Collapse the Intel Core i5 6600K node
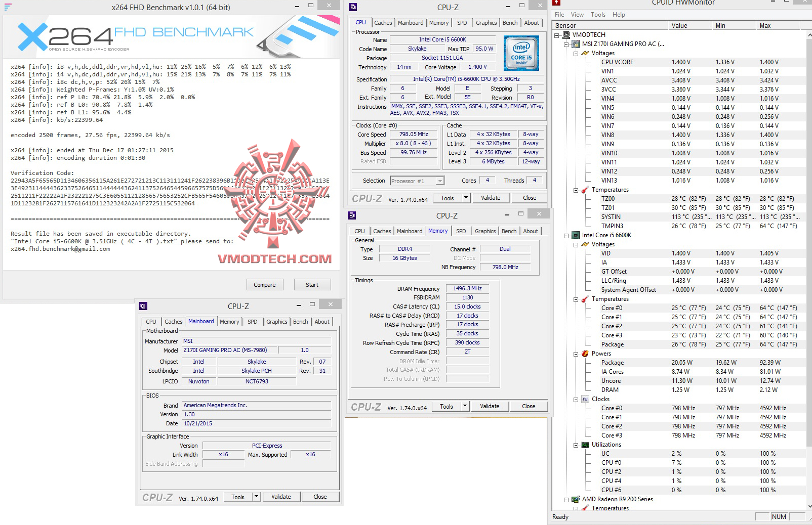This screenshot has height=525, width=812. coord(566,236)
